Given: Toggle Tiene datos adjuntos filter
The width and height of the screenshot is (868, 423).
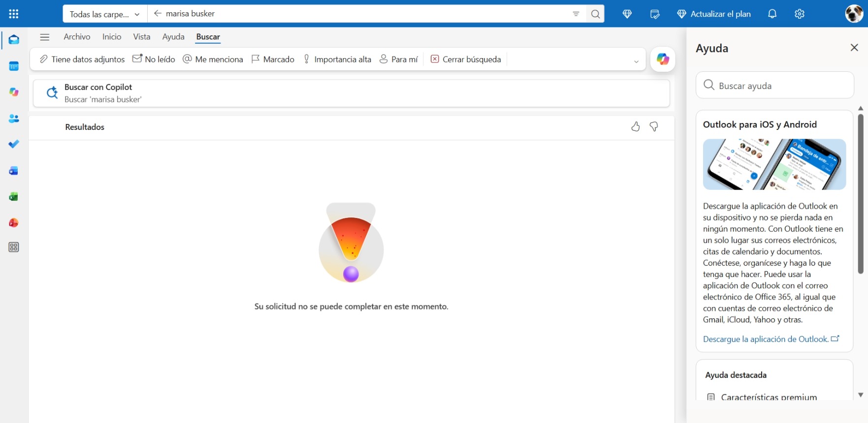Looking at the screenshot, I should coord(82,60).
